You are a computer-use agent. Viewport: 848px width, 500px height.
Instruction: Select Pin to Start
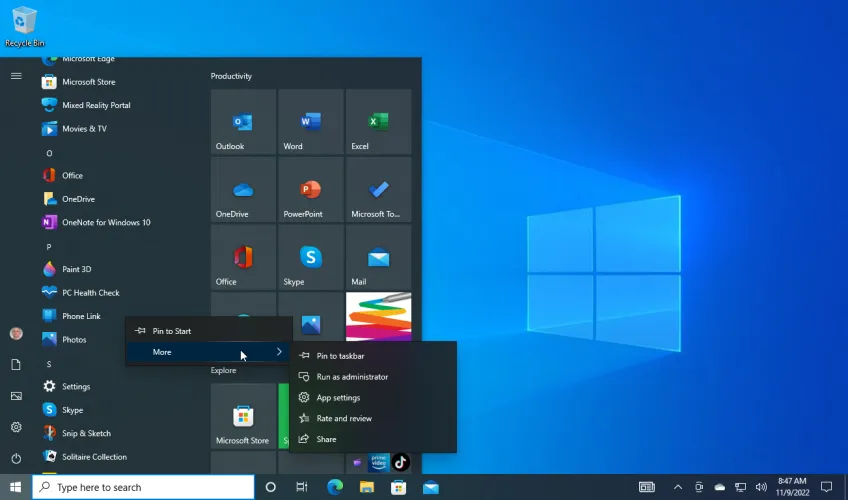171,331
